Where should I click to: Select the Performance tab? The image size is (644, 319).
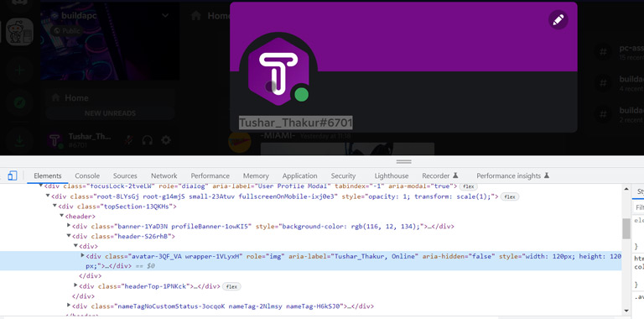(210, 175)
